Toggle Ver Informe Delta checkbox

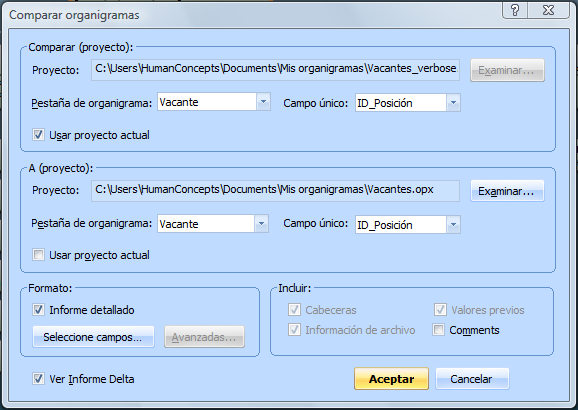click(x=38, y=379)
